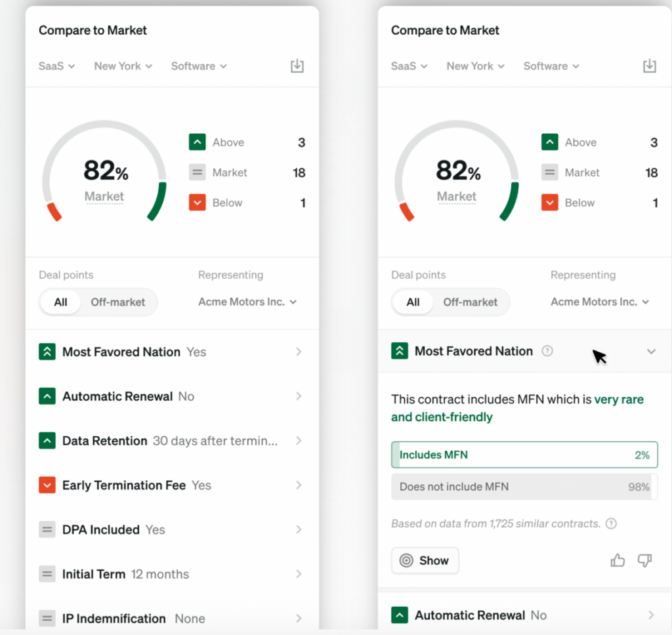Click help icon next to Most Favored Nation

(547, 351)
